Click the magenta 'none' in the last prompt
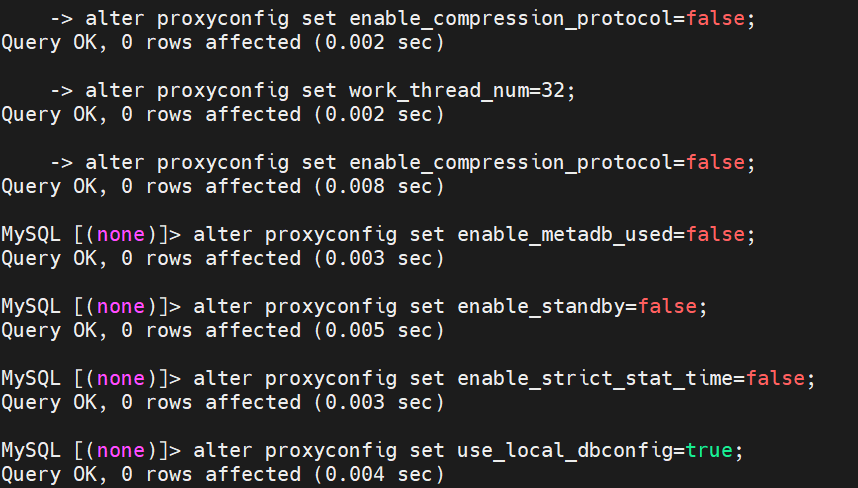This screenshot has height=488, width=858. click(x=120, y=451)
